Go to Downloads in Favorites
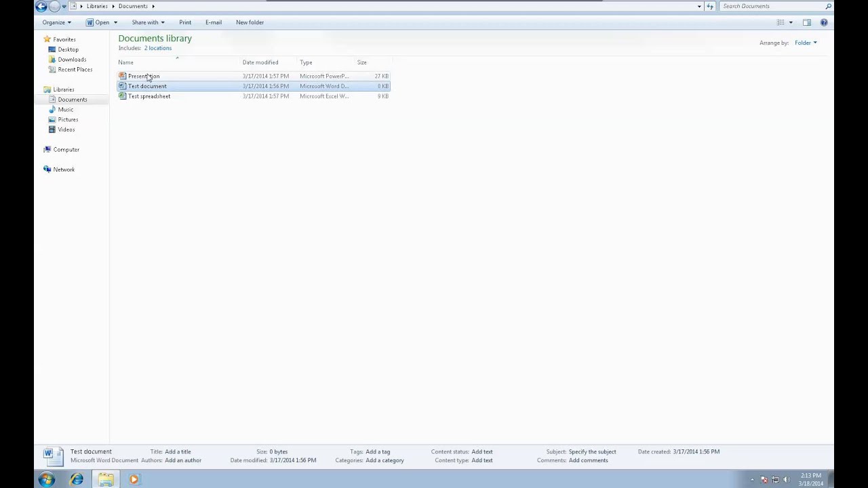Image resolution: width=868 pixels, height=488 pixels. point(72,60)
